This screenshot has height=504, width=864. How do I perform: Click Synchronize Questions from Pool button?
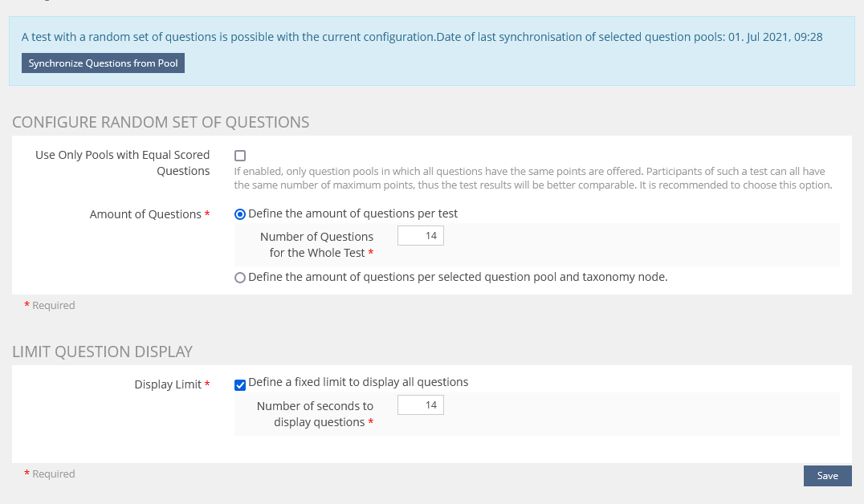point(103,63)
